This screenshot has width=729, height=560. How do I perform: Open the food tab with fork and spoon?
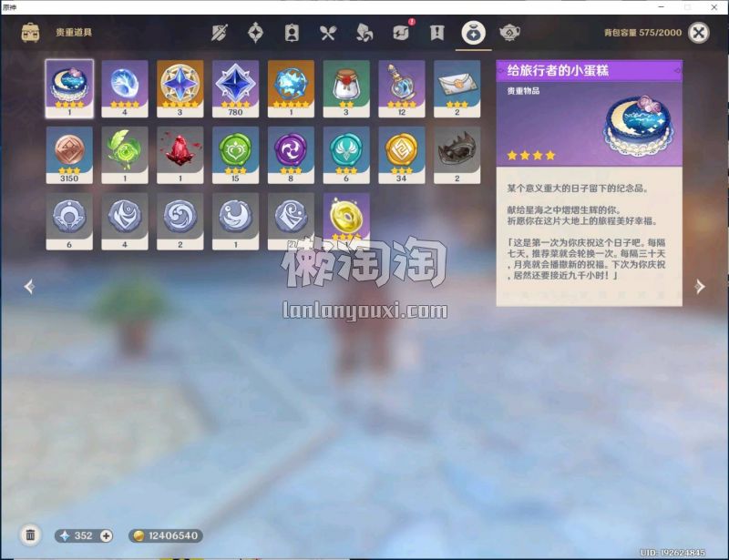328,33
